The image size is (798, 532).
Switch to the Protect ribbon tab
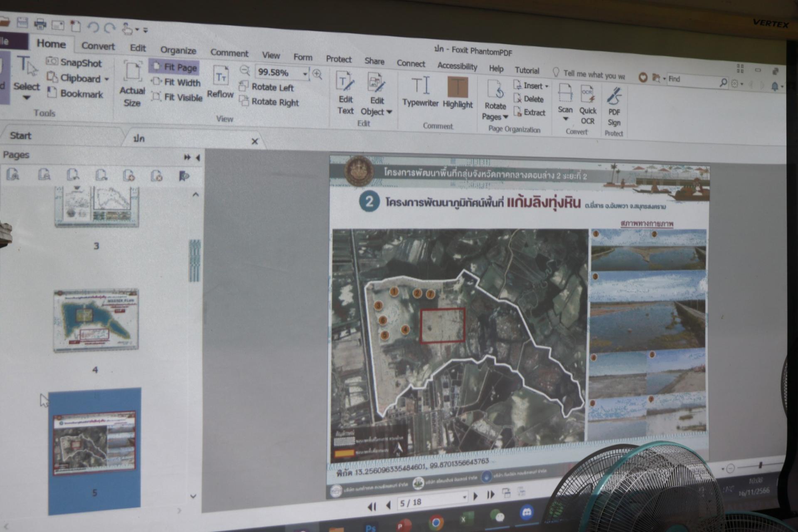pos(339,59)
